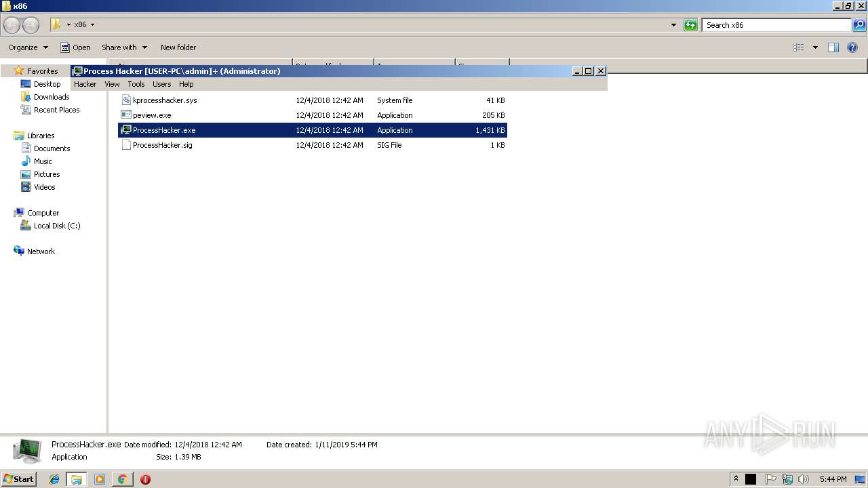
Task: Click the Network icon in sidebar
Action: 19,251
